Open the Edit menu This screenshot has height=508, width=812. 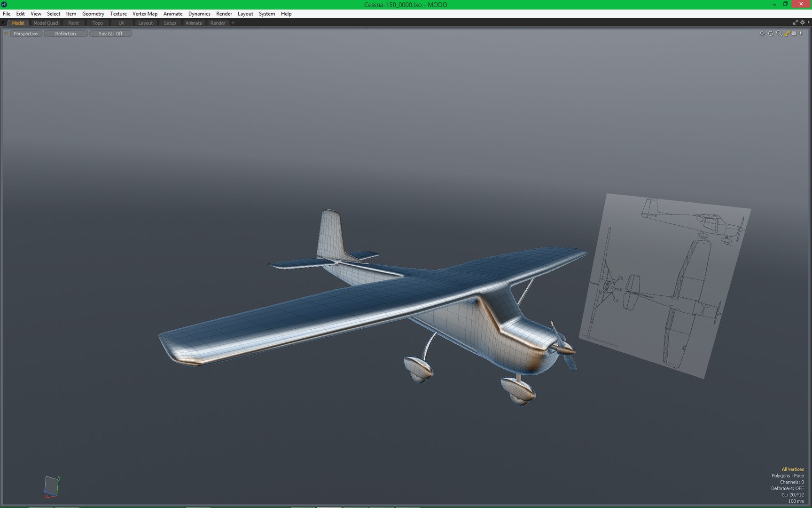click(20, 14)
